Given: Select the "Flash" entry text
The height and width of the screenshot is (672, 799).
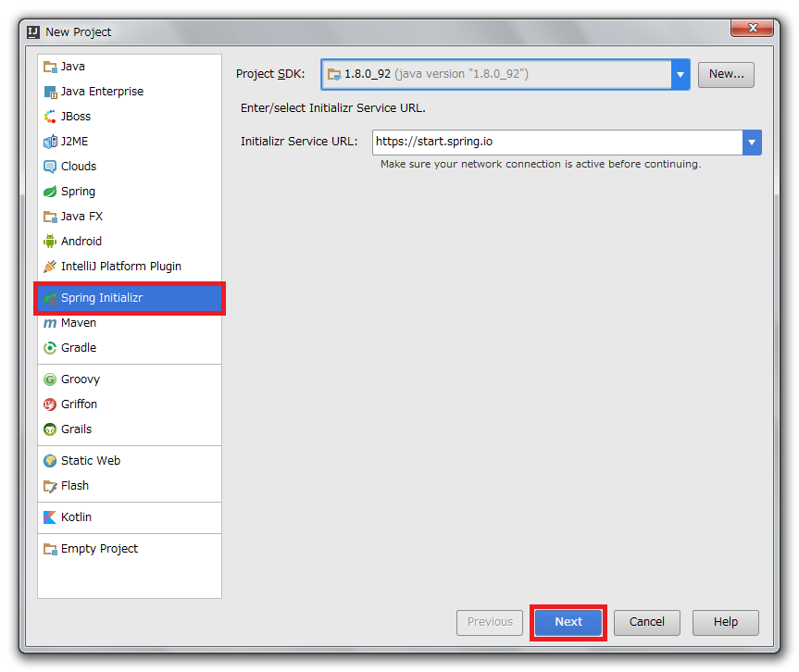Looking at the screenshot, I should (75, 486).
